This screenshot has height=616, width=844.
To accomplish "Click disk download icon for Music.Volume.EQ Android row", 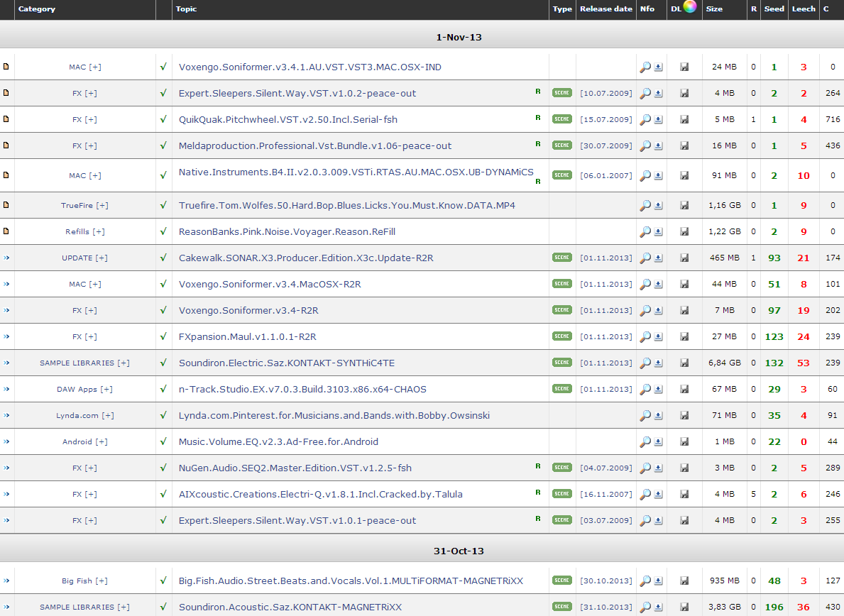I will point(684,441).
